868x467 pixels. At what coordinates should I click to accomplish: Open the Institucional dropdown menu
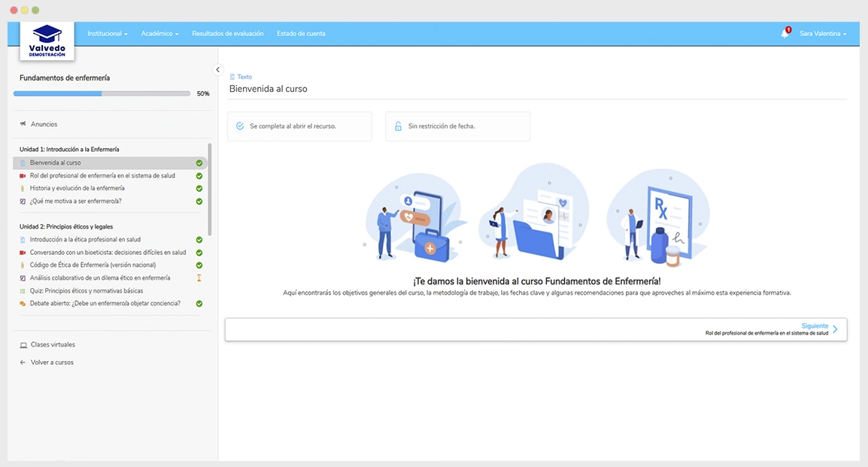[108, 34]
